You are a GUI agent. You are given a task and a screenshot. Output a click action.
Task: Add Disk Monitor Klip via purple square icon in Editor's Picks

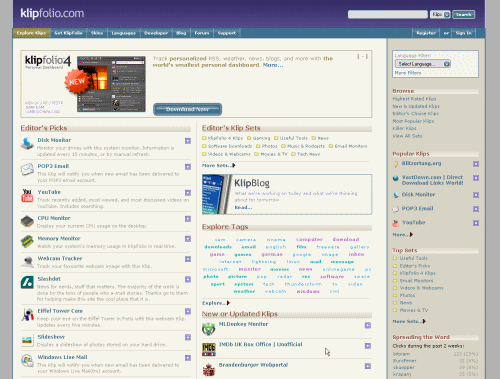point(188,141)
